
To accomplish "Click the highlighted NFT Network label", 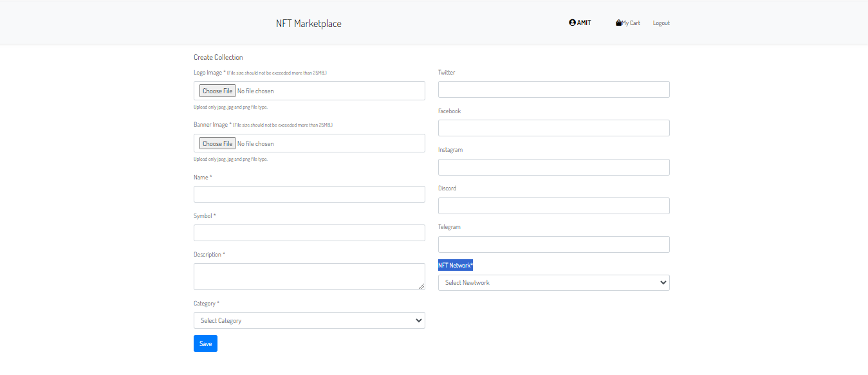I will [455, 264].
